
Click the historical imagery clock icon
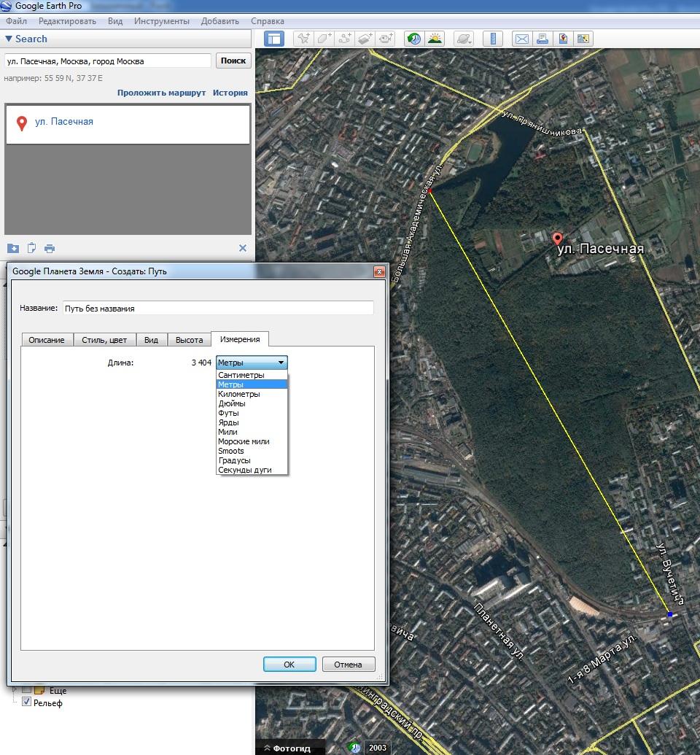click(413, 39)
